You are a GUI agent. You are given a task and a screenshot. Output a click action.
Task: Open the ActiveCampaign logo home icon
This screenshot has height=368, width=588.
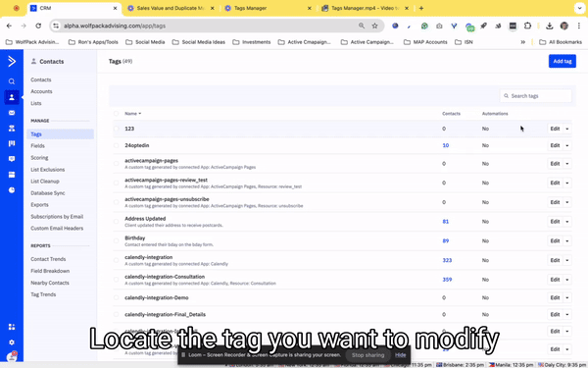[x=12, y=61]
